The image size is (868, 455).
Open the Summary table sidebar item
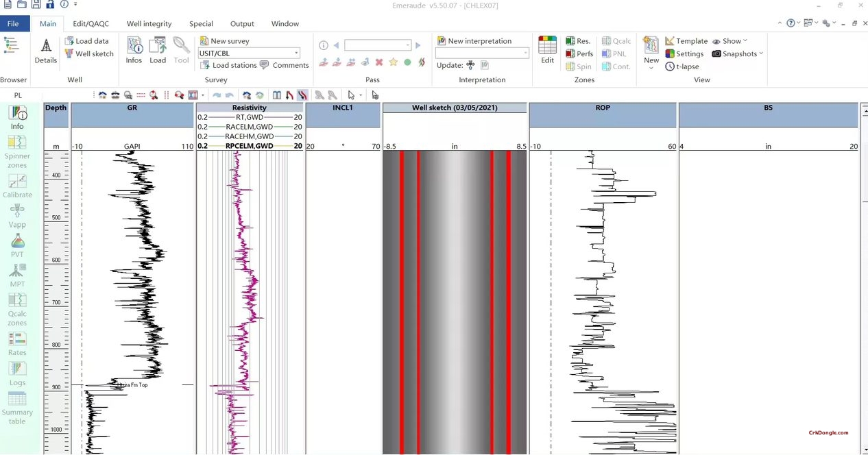(17, 408)
